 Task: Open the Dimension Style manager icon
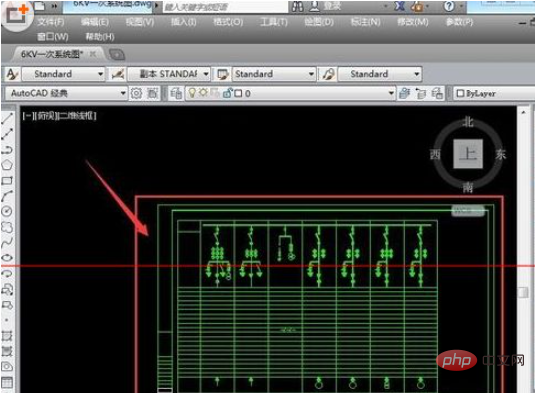[x=118, y=74]
